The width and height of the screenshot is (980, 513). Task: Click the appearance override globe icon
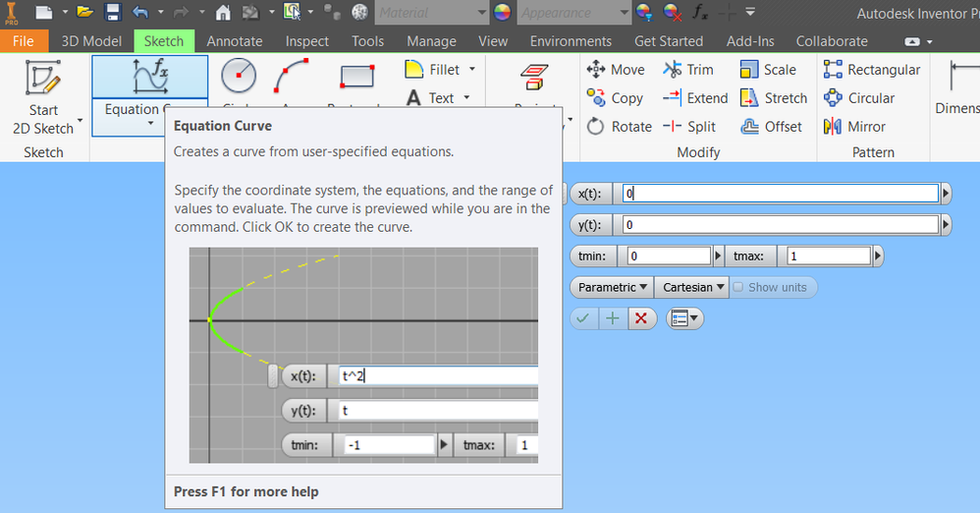[x=644, y=12]
